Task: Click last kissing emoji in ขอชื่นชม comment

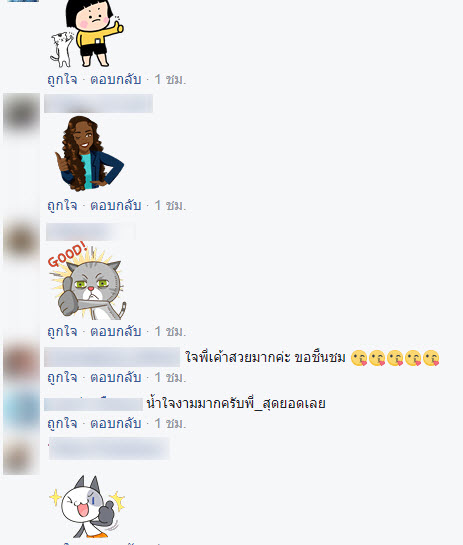Action: 431,358
